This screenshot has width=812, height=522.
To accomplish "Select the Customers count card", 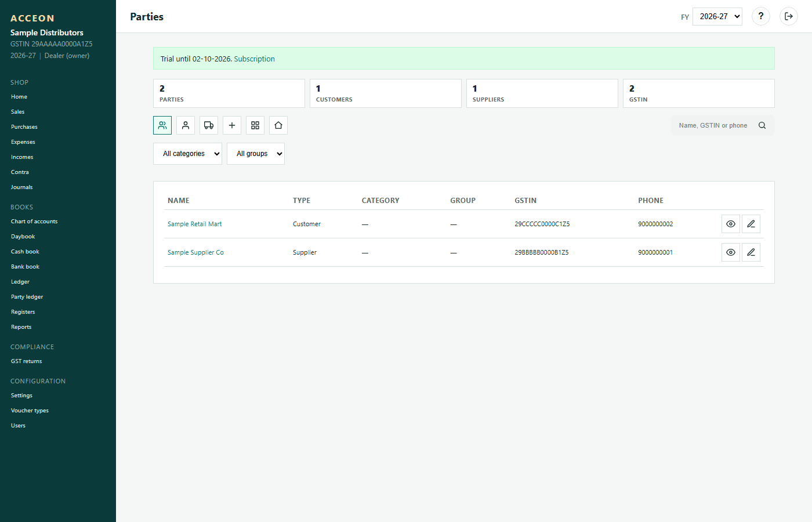I will [386, 93].
